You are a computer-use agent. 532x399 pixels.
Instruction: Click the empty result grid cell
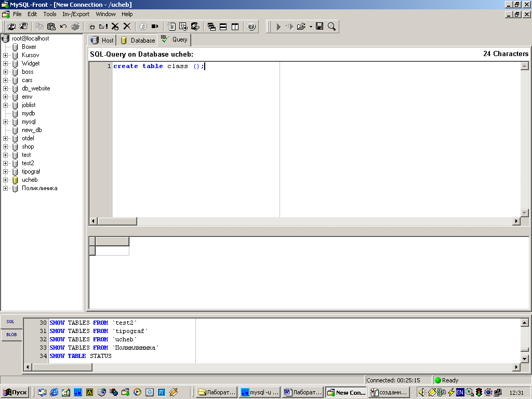[x=112, y=251]
